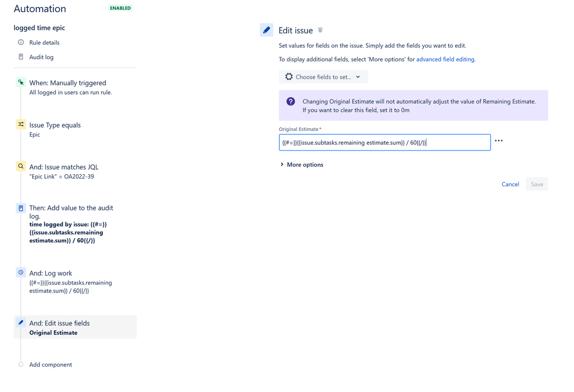Open the three-dot menu beside Original Estimate
This screenshot has width=574, height=392.
point(499,141)
